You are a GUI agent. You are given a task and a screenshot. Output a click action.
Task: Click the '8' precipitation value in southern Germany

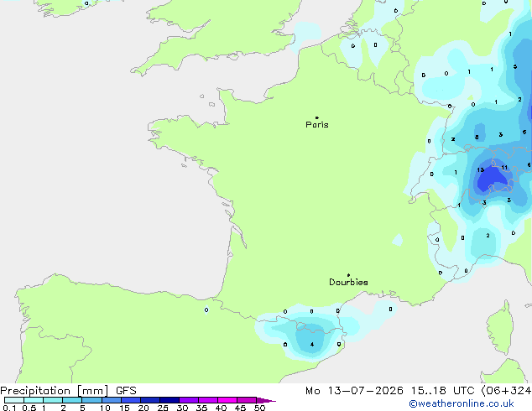coord(477,138)
